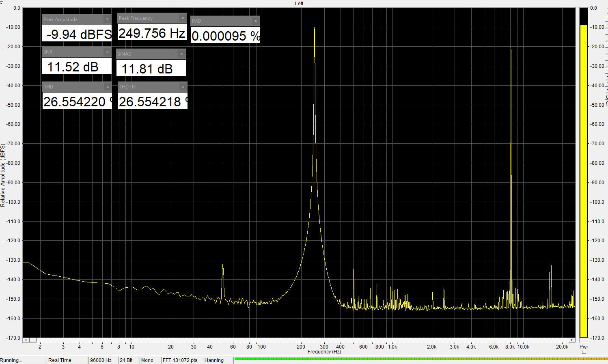
Task: Close the THD+N readout panel
Action: coord(183,86)
